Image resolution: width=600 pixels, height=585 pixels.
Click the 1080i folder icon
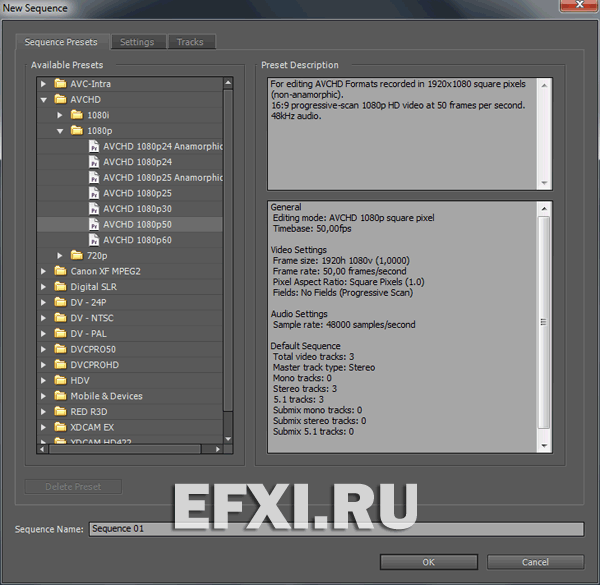point(77,115)
